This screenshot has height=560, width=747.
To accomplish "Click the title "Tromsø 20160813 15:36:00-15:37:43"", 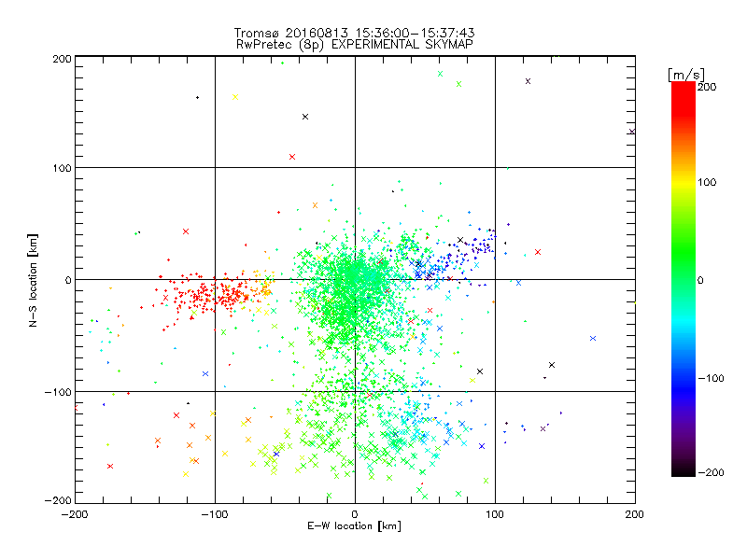I will (x=355, y=33).
